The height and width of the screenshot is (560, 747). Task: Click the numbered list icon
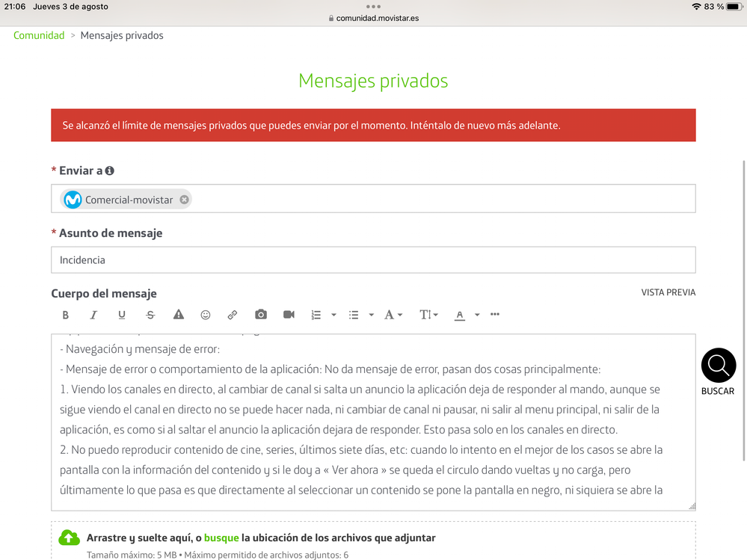tap(316, 315)
